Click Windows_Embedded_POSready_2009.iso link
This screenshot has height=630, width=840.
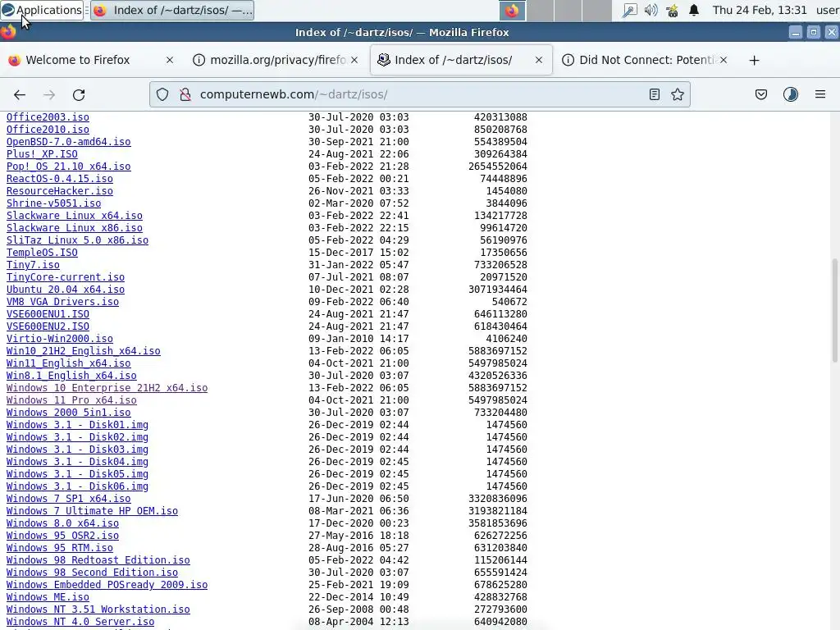[107, 586]
